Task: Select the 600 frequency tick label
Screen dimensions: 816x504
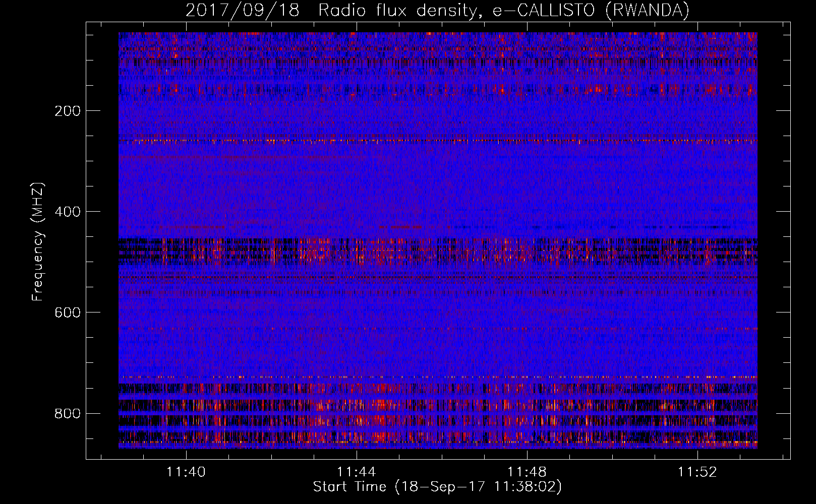Action: 68,312
